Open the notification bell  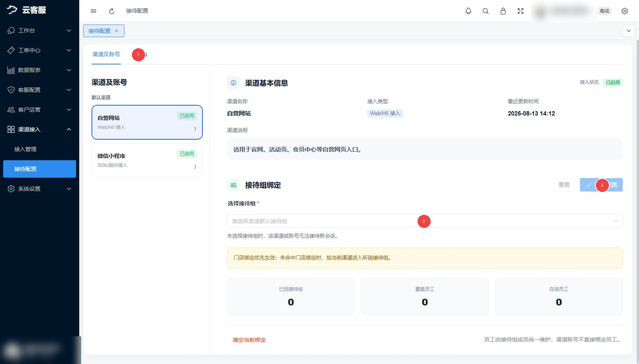(468, 11)
